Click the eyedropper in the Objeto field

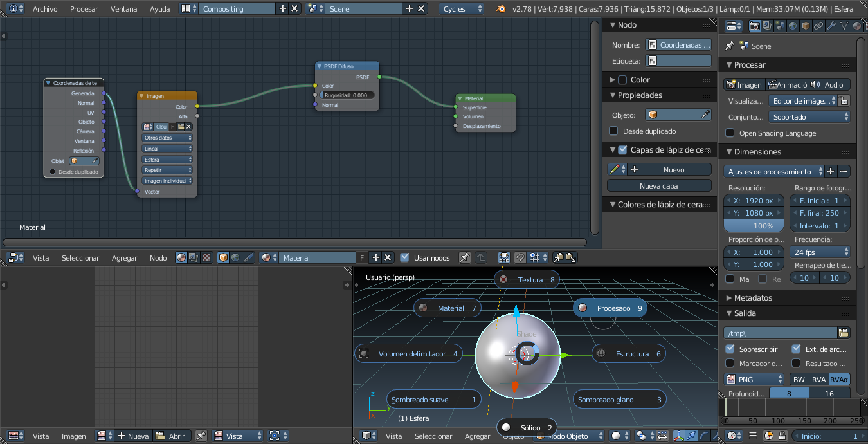point(705,115)
